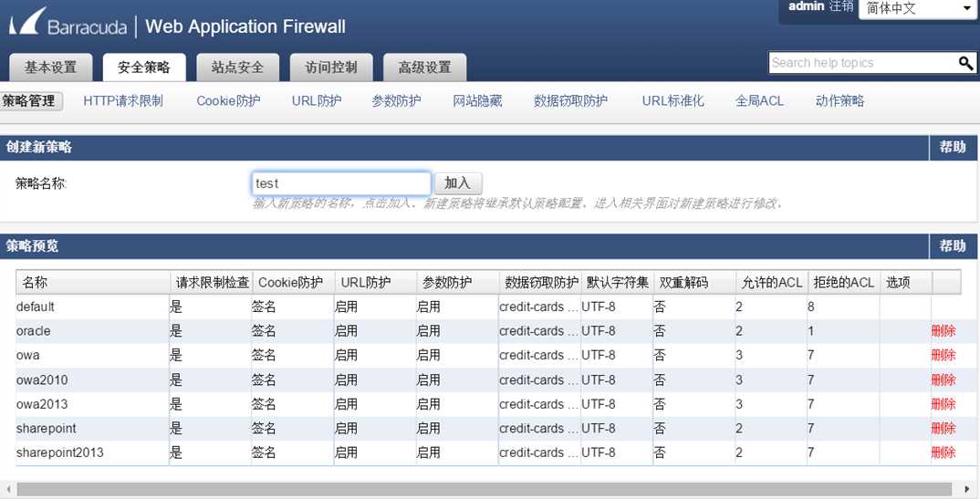The image size is (980, 499).
Task: Click the 默认字符集 column header
Action: coord(617,282)
